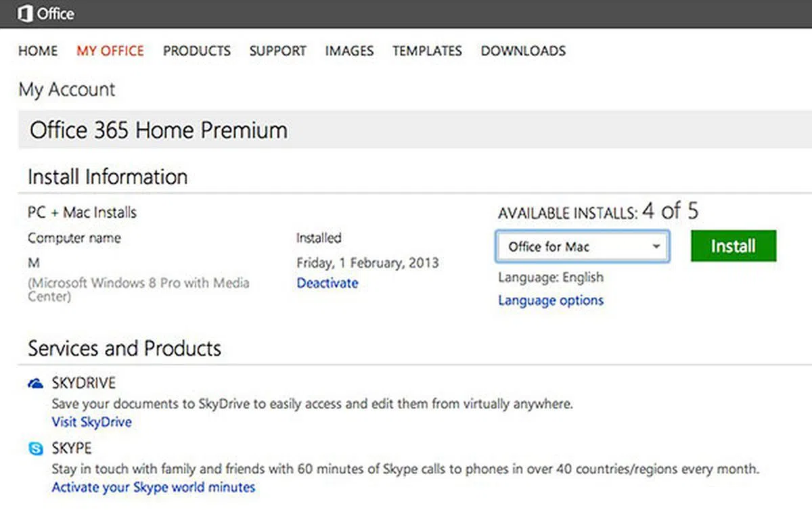This screenshot has width=812, height=510.
Task: Go to the HOME menu item
Action: click(x=38, y=51)
